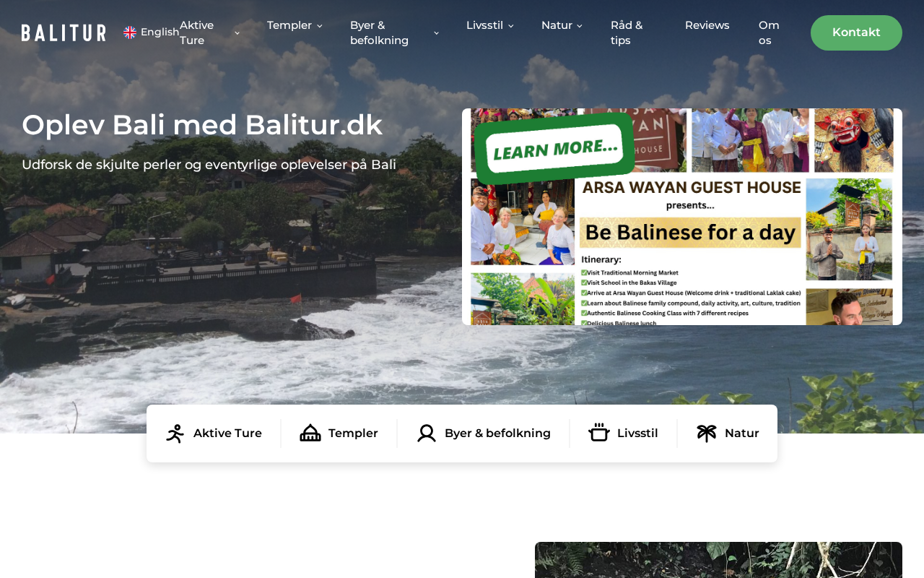The width and height of the screenshot is (924, 578).
Task: Switch language to English
Action: click(x=160, y=32)
